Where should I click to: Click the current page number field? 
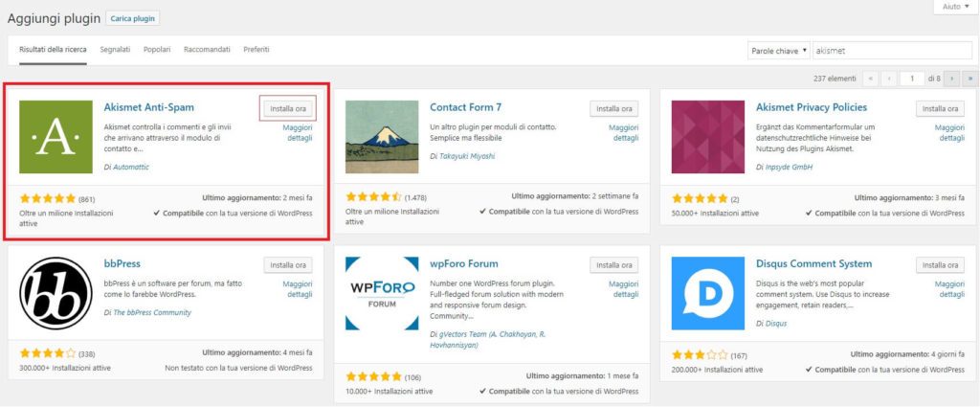[912, 79]
